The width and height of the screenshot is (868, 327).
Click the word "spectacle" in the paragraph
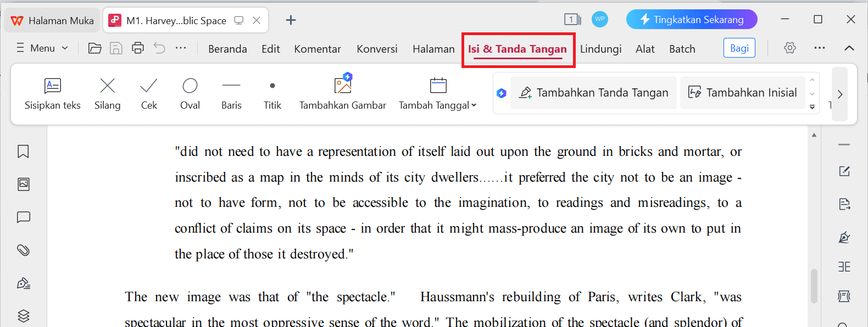tap(361, 297)
